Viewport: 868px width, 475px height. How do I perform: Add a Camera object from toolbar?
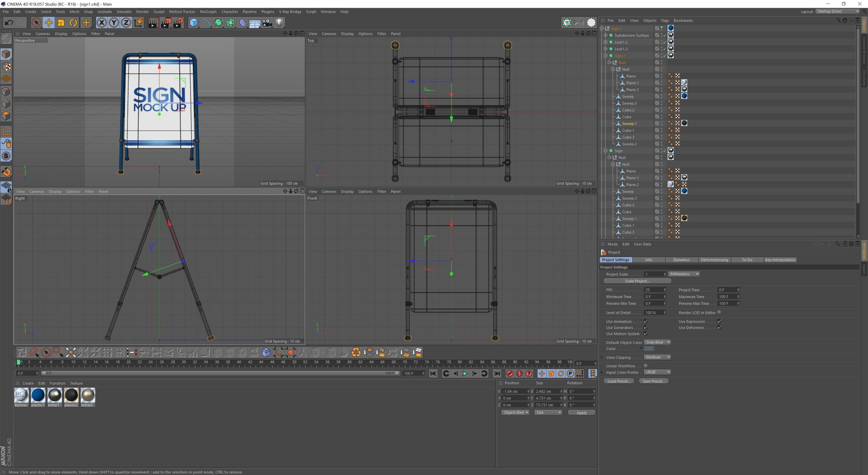[267, 23]
